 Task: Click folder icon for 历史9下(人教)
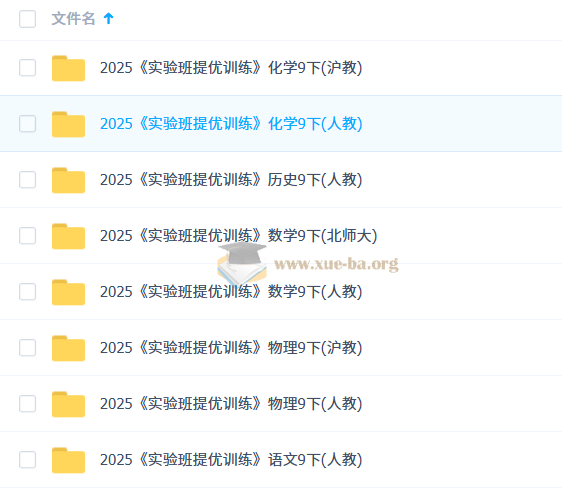click(x=68, y=180)
